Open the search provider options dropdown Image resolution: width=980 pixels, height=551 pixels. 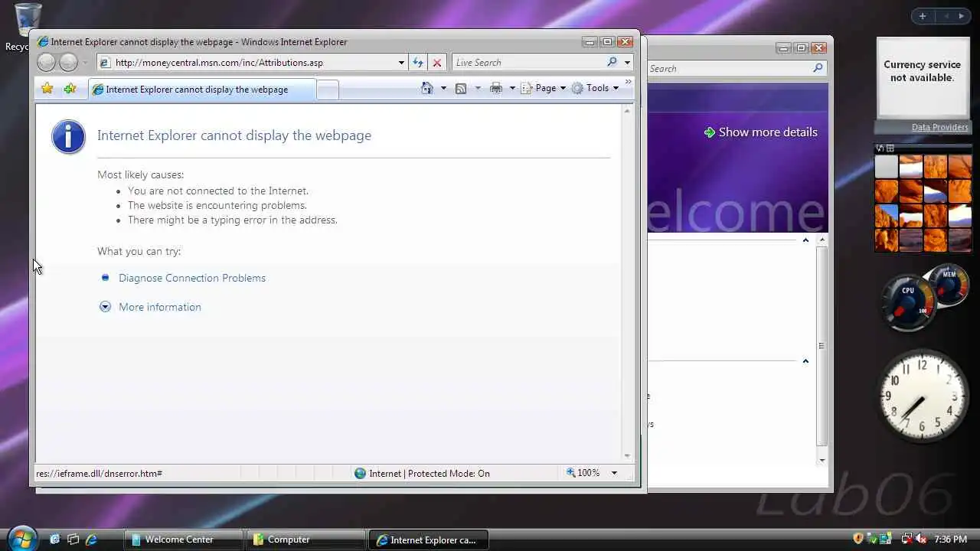[x=627, y=63]
